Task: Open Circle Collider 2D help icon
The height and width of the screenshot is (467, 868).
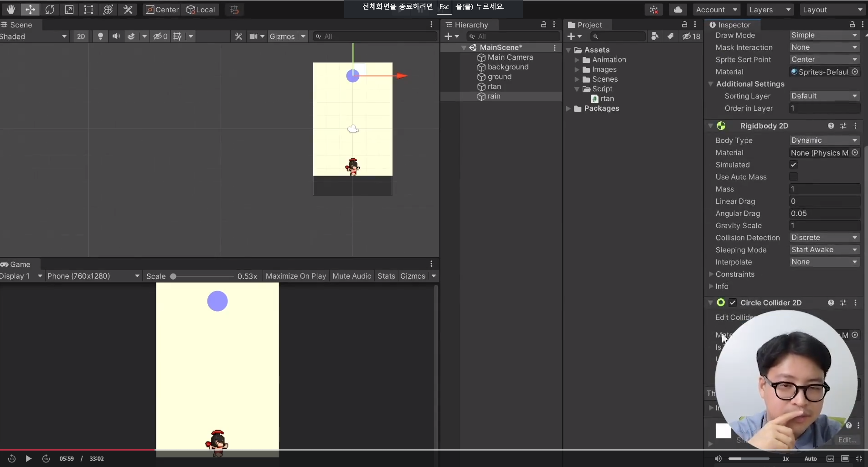Action: 831,303
